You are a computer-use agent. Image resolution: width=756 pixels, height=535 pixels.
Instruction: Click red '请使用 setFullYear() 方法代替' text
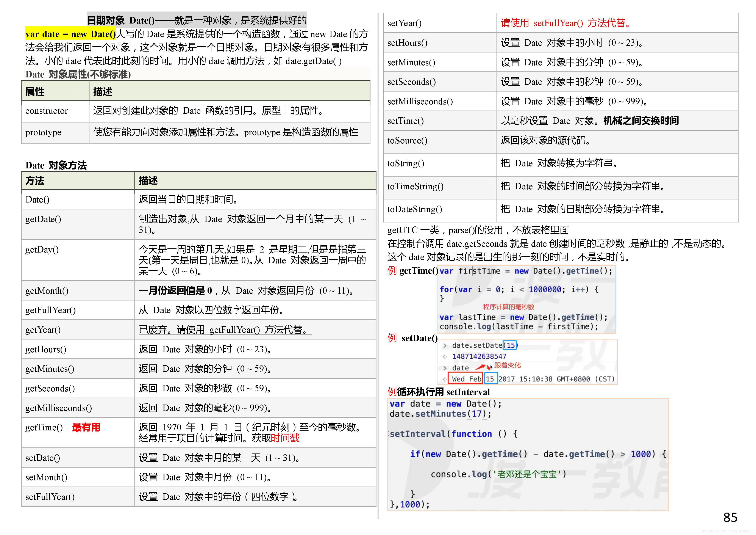pos(566,23)
